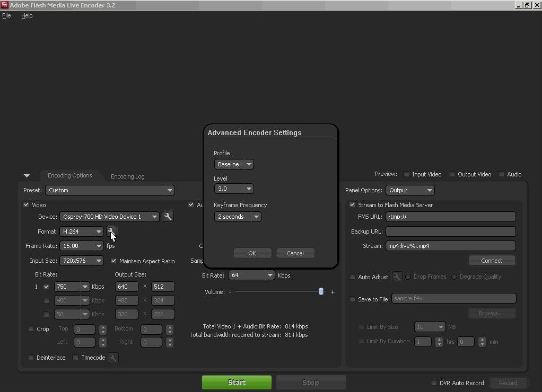This screenshot has height=392, width=542.
Task: Click the Stream name input field
Action: click(x=451, y=246)
